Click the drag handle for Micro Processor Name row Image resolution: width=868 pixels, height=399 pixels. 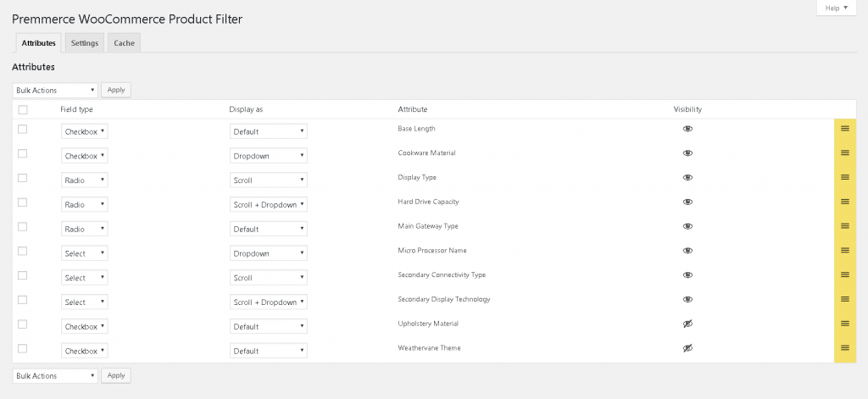(845, 250)
